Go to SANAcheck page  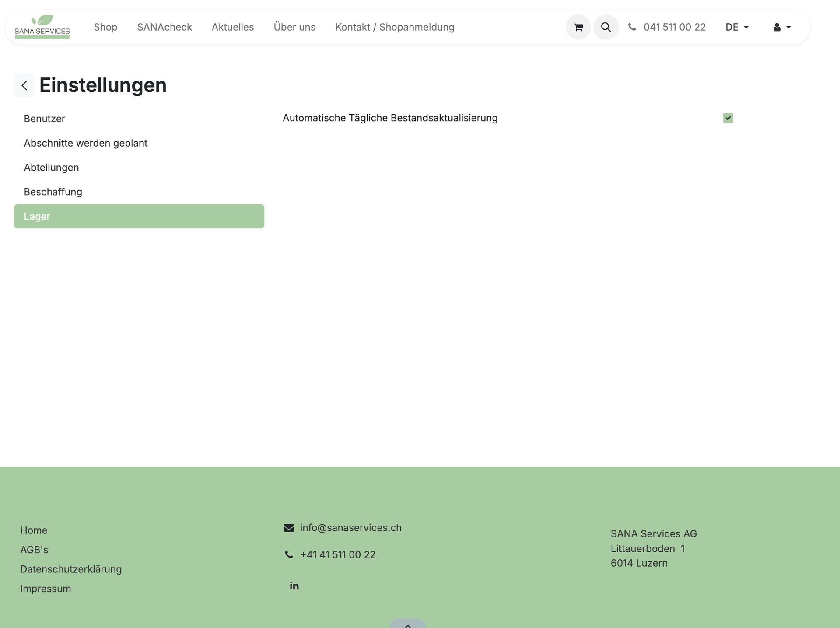coord(164,27)
